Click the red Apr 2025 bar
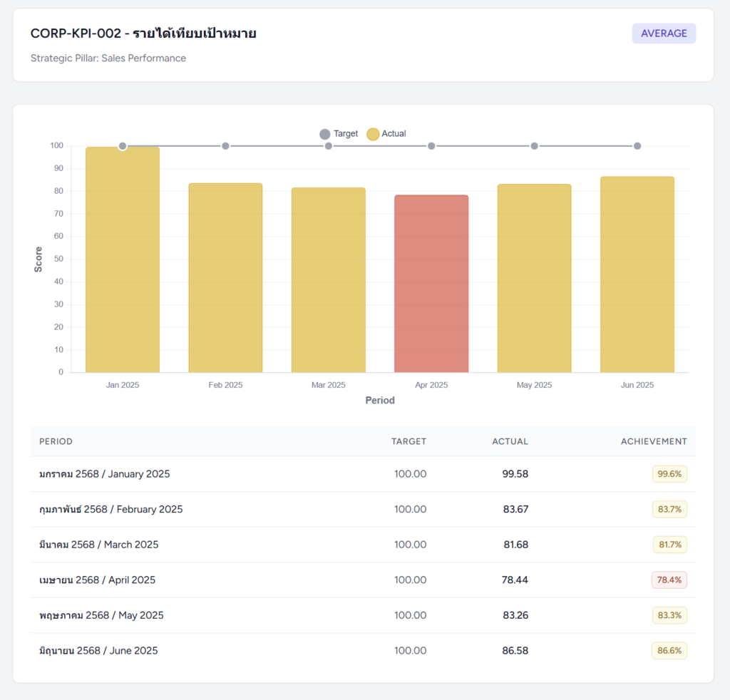The image size is (730, 700). point(431,284)
